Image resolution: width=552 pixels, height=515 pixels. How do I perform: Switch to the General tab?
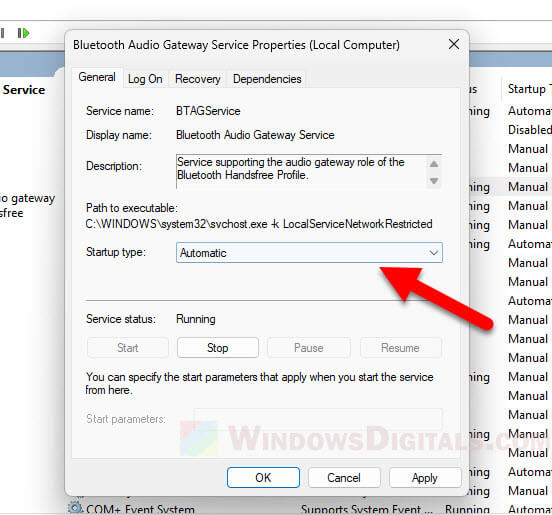97,77
